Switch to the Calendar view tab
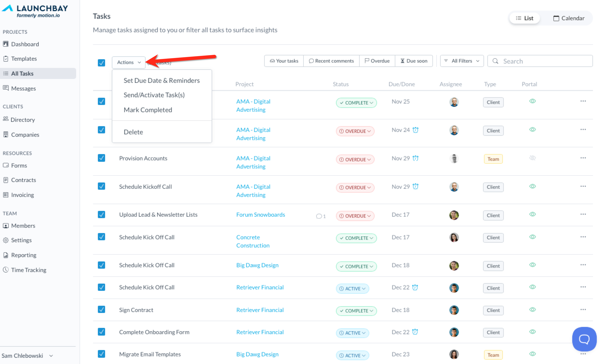This screenshot has height=364, width=605. [568, 18]
